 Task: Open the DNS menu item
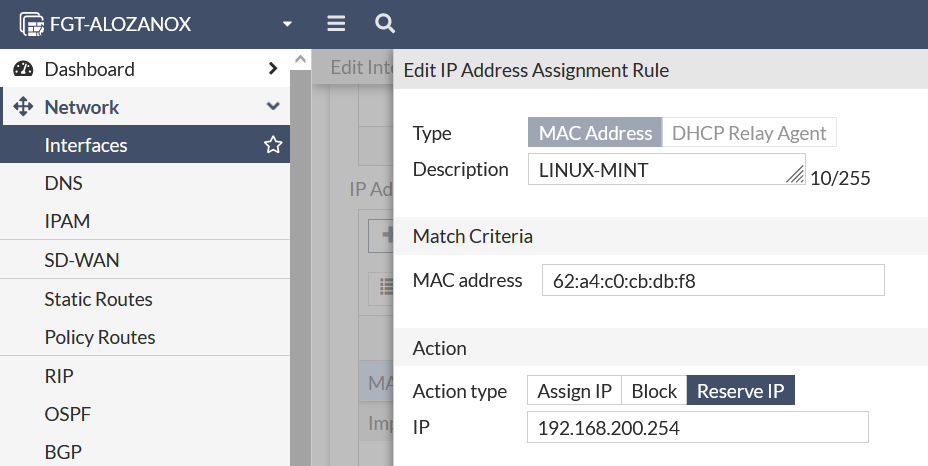[x=63, y=184]
